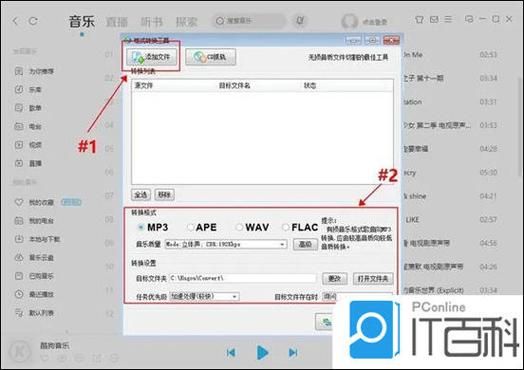Click the 状态 column header
Screen dimensions: 524x370
click(310, 86)
